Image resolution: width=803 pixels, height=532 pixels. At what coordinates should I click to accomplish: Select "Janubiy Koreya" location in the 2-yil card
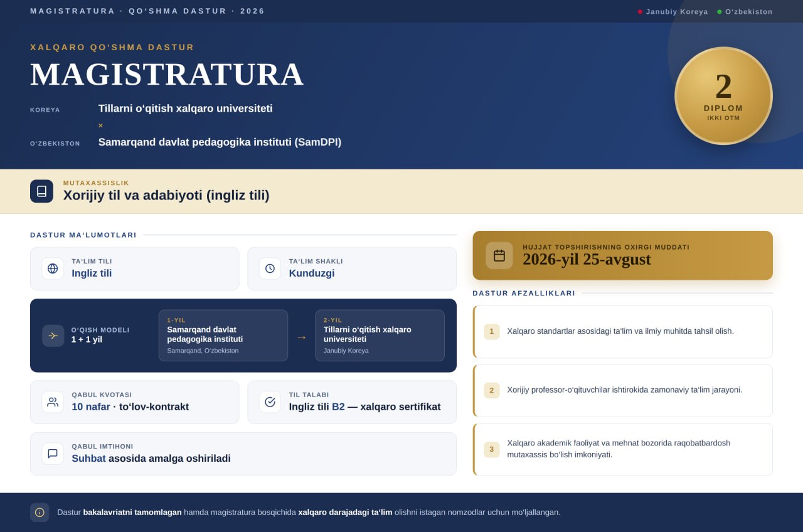(x=346, y=351)
